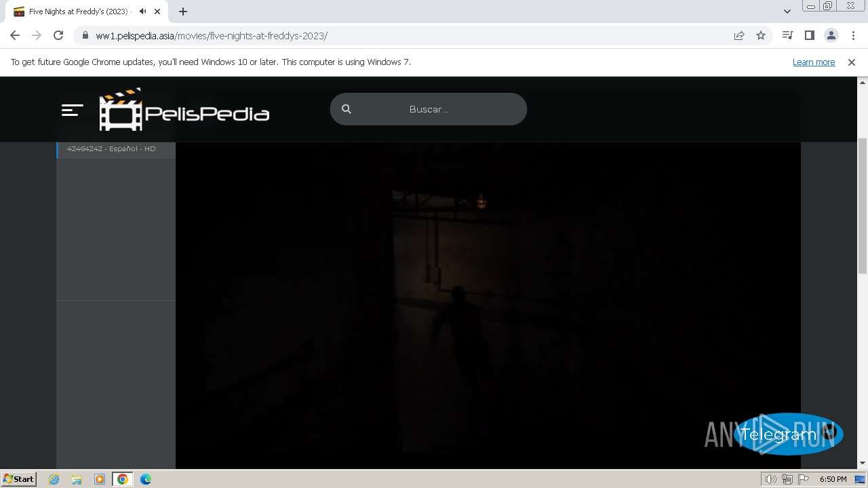The image size is (868, 488).
Task: Reload the current page
Action: tap(58, 35)
